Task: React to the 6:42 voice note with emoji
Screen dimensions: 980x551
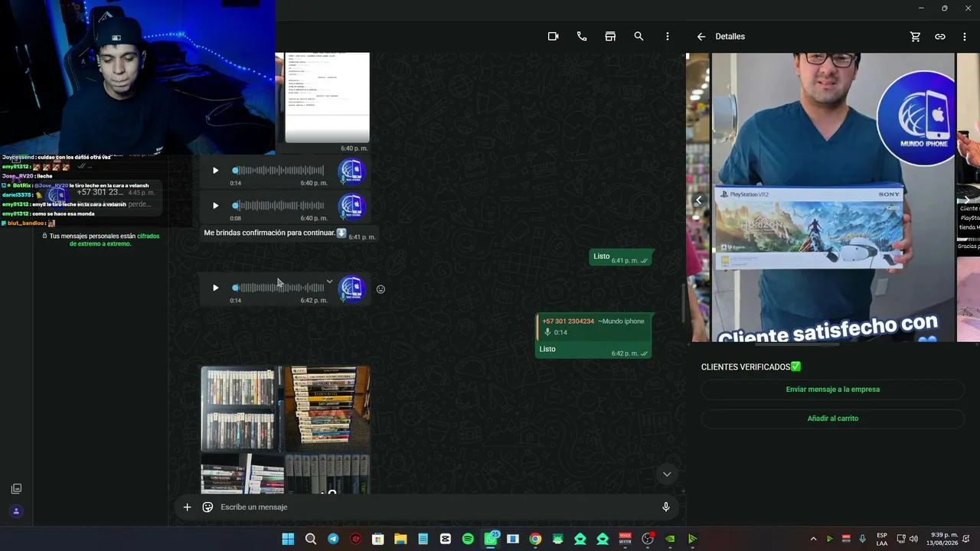Action: pos(381,289)
